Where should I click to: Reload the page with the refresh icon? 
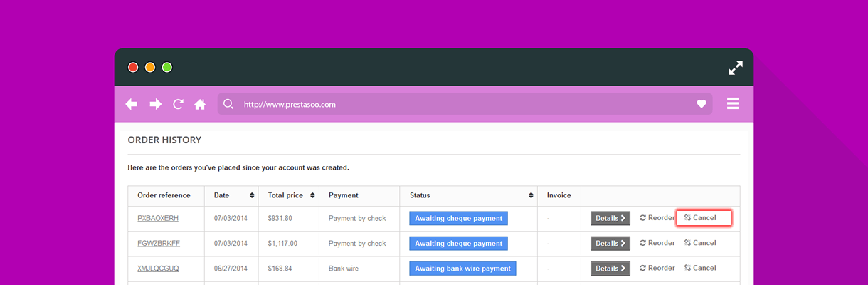tap(178, 104)
